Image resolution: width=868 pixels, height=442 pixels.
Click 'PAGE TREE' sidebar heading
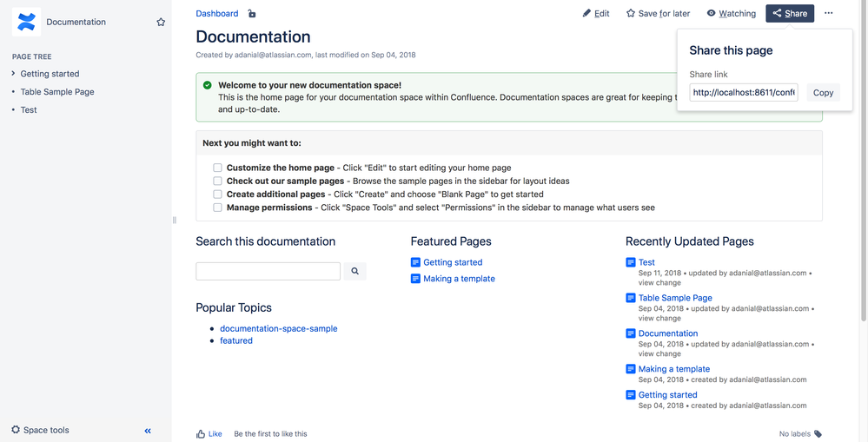pyautogui.click(x=31, y=56)
